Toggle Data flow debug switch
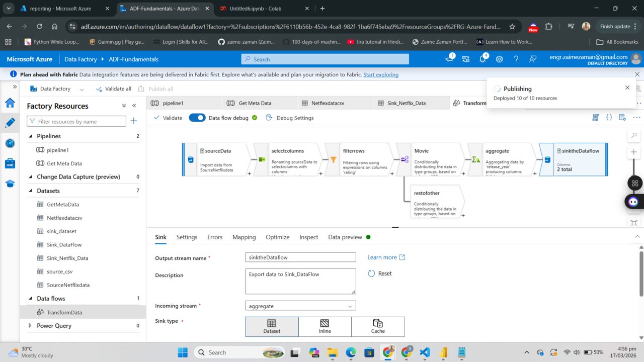644x362 pixels. coord(197,118)
